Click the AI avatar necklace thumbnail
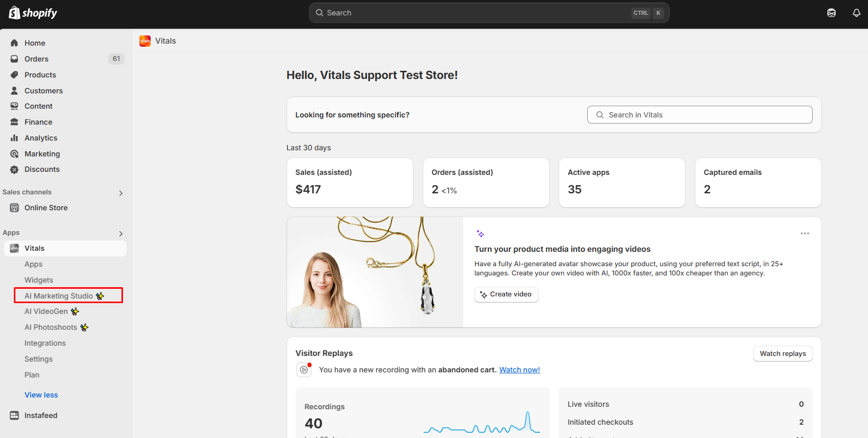Viewport: 868px width, 438px height. (375, 272)
